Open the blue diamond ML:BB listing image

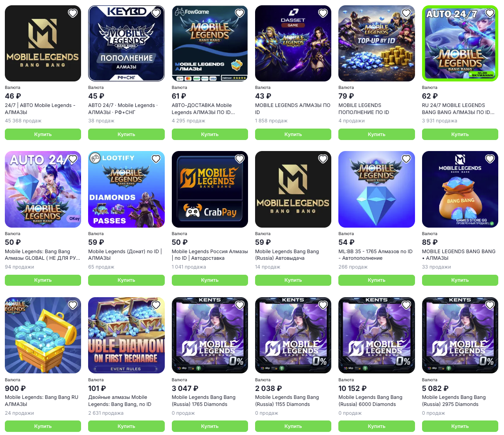376,189
